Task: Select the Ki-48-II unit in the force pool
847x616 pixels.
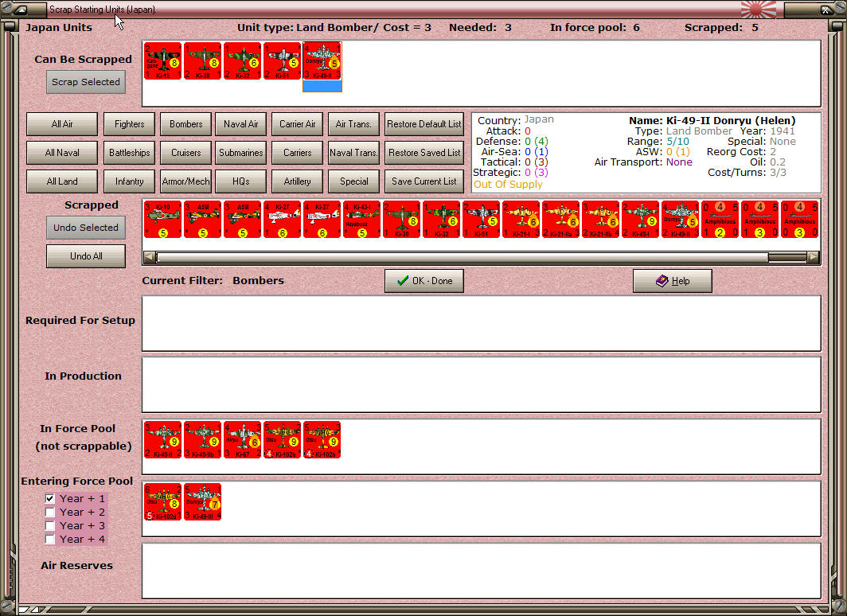Action: [x=162, y=440]
